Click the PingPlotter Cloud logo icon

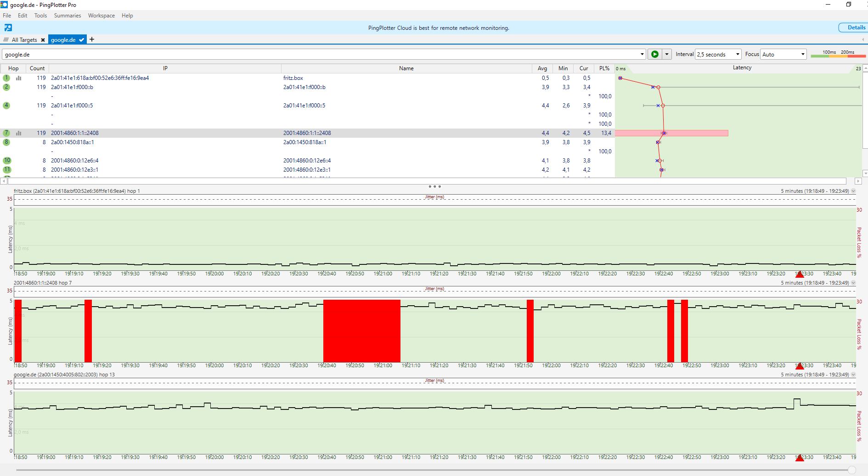coord(8,28)
